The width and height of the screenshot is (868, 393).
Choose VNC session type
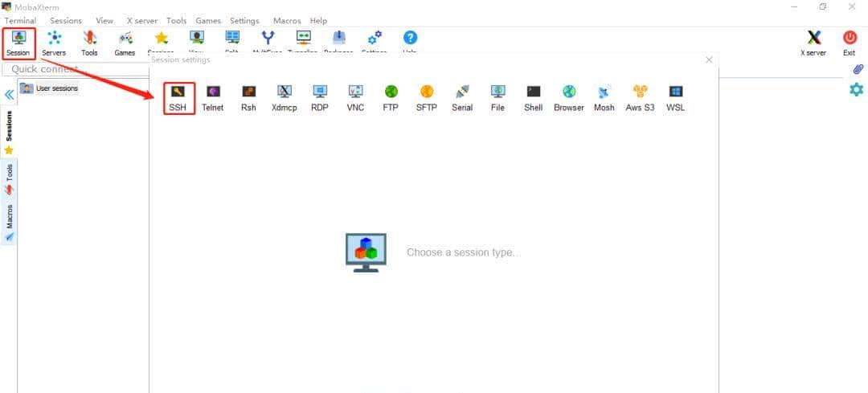point(355,99)
